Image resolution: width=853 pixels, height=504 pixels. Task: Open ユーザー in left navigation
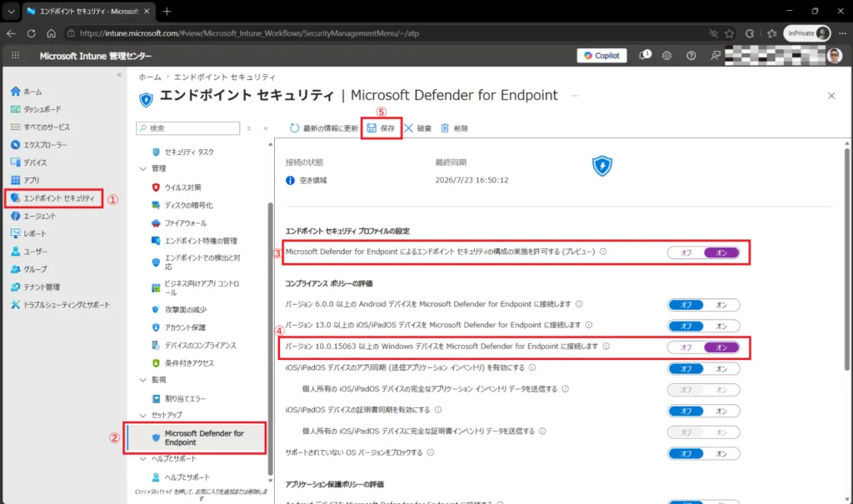[29, 252]
